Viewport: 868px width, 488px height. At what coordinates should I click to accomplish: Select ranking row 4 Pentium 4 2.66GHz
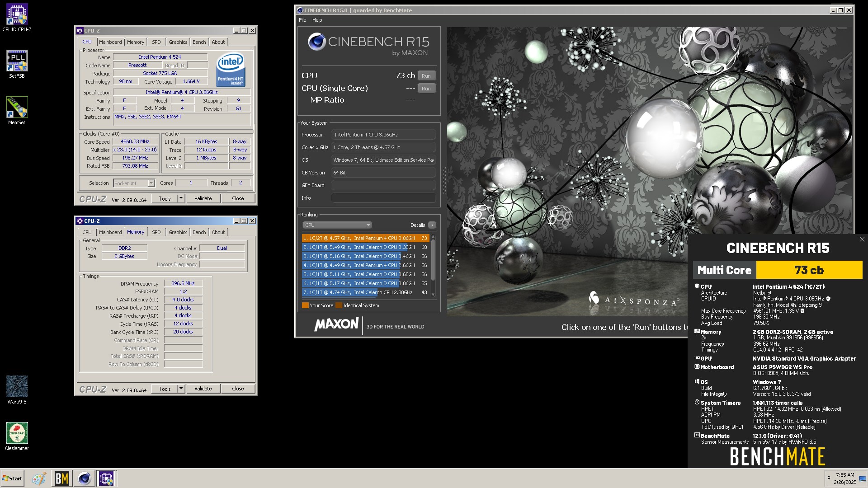365,265
